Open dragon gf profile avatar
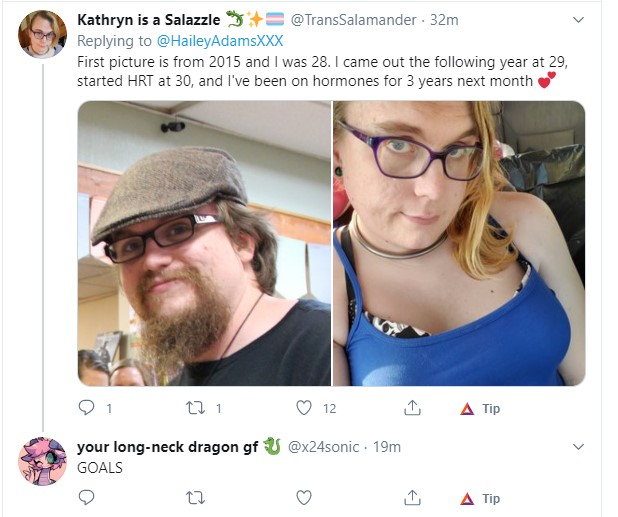This screenshot has width=618, height=517. tap(42, 461)
